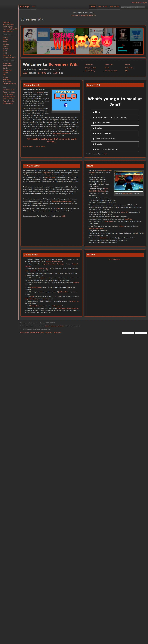Open the Gallery sidebar link
148x644 pixels.
(6, 40)
